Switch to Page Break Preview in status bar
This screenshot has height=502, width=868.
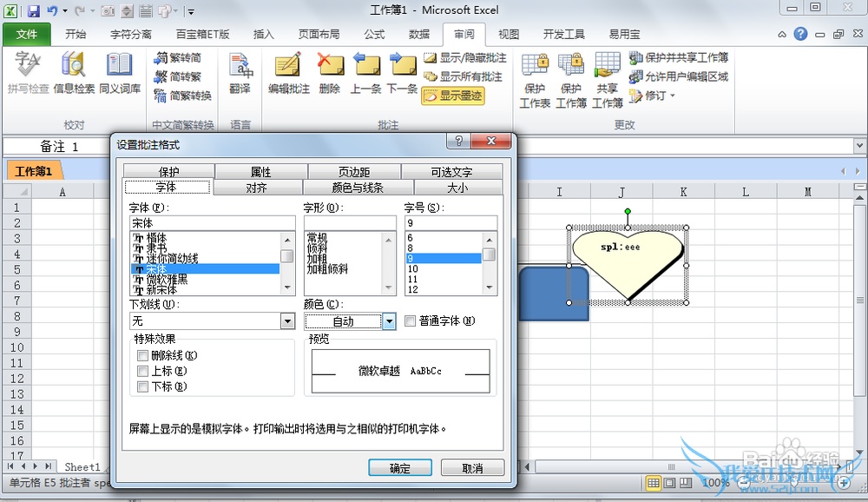click(x=686, y=483)
